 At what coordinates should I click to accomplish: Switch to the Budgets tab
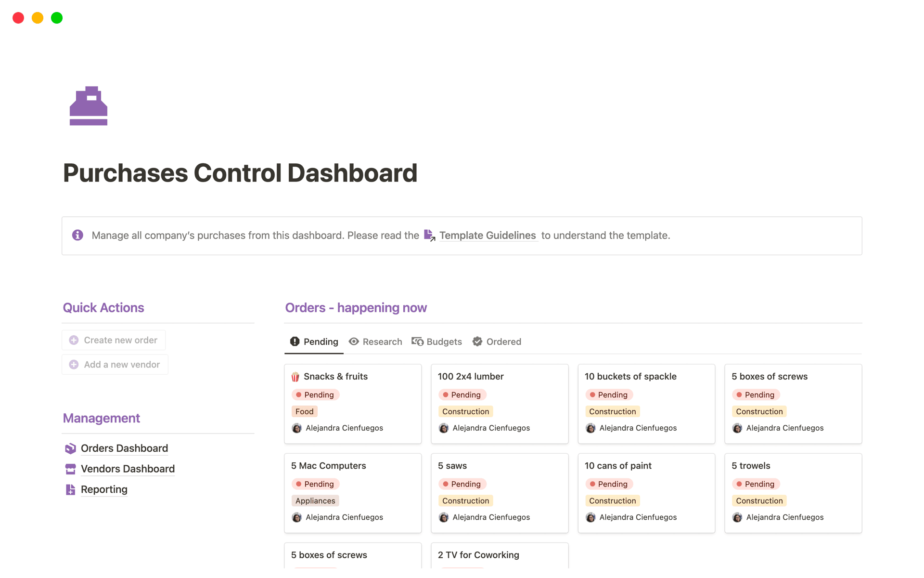(x=443, y=342)
